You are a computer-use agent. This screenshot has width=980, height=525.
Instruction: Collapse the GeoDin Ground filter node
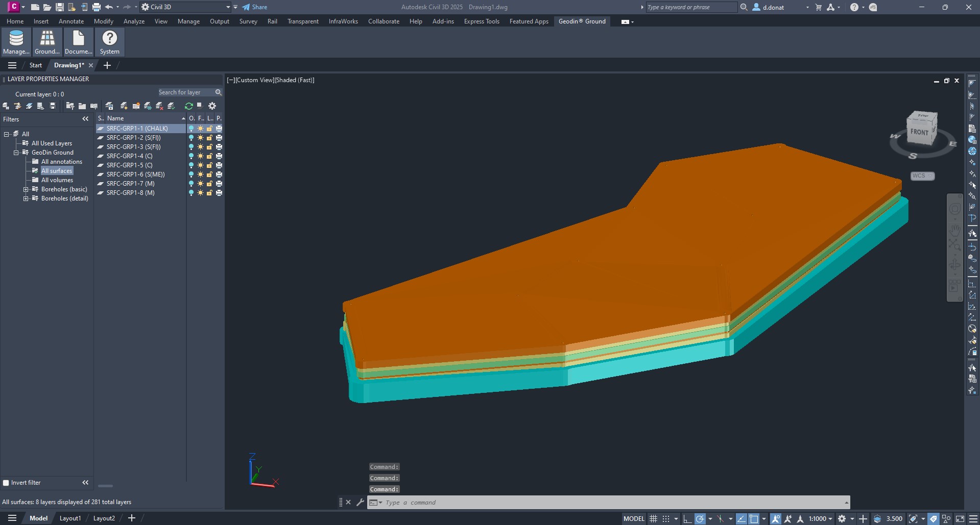tap(16, 153)
